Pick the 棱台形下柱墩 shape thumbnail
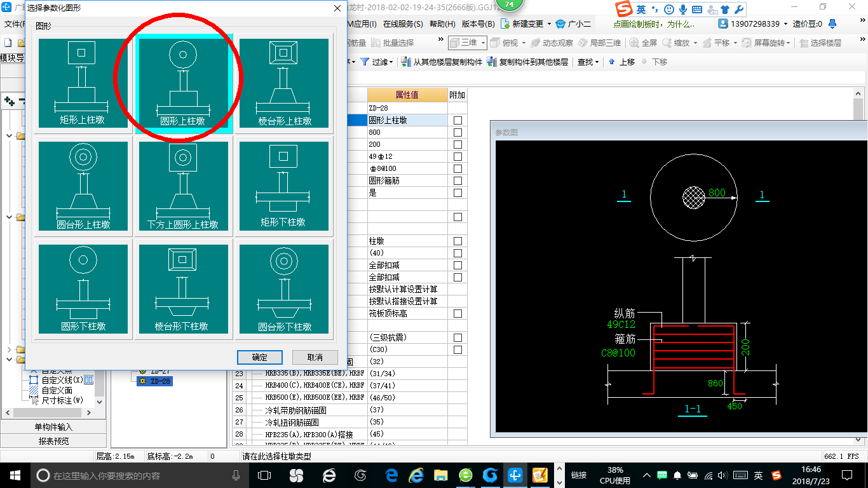Image resolution: width=868 pixels, height=488 pixels. click(x=184, y=288)
